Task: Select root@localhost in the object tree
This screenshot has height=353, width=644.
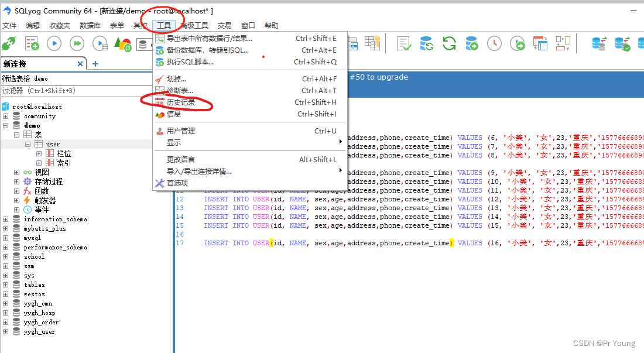Action: (x=37, y=107)
